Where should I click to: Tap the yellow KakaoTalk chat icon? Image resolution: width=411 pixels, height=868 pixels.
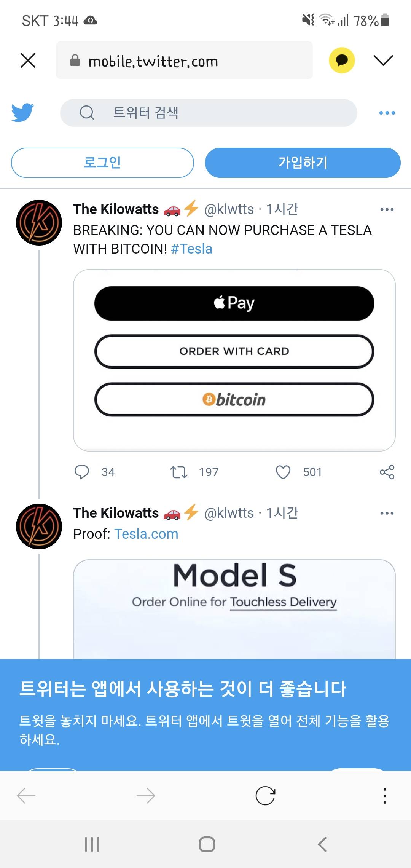342,60
